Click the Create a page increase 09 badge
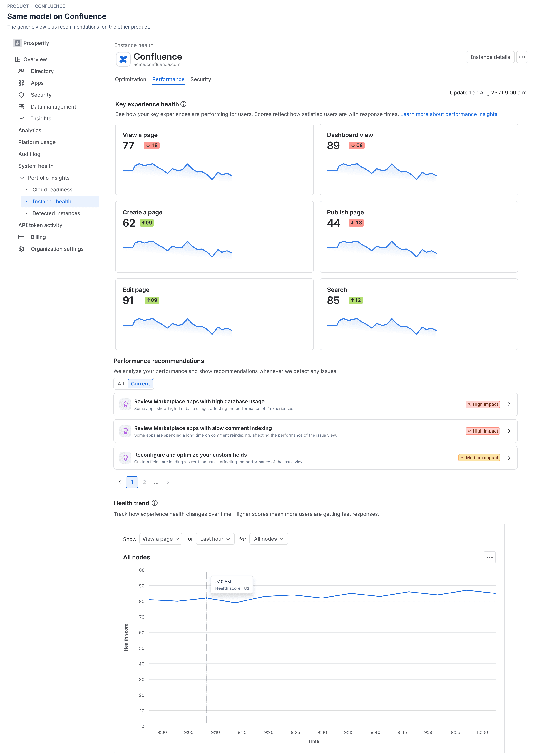This screenshot has width=534, height=756. click(147, 223)
